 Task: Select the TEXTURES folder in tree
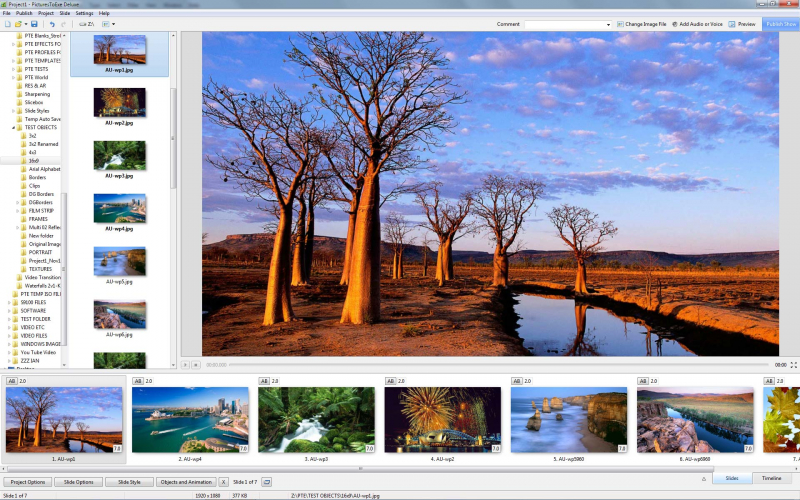[x=40, y=269]
